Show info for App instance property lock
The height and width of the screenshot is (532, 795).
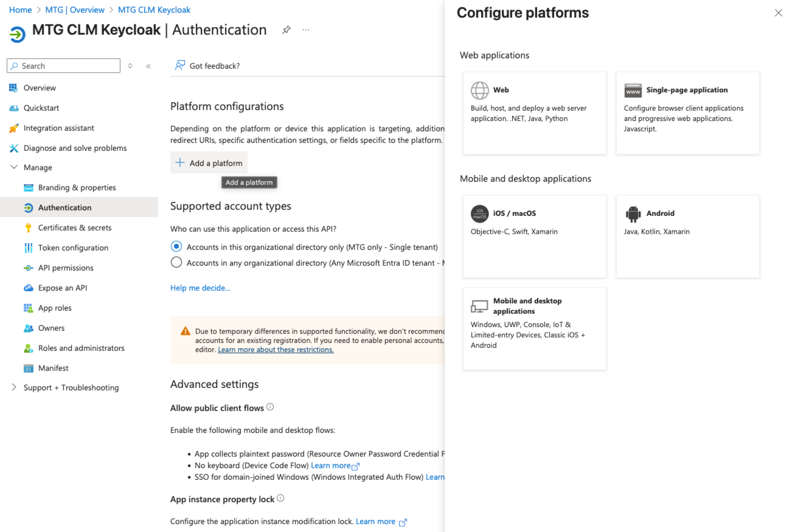(280, 499)
